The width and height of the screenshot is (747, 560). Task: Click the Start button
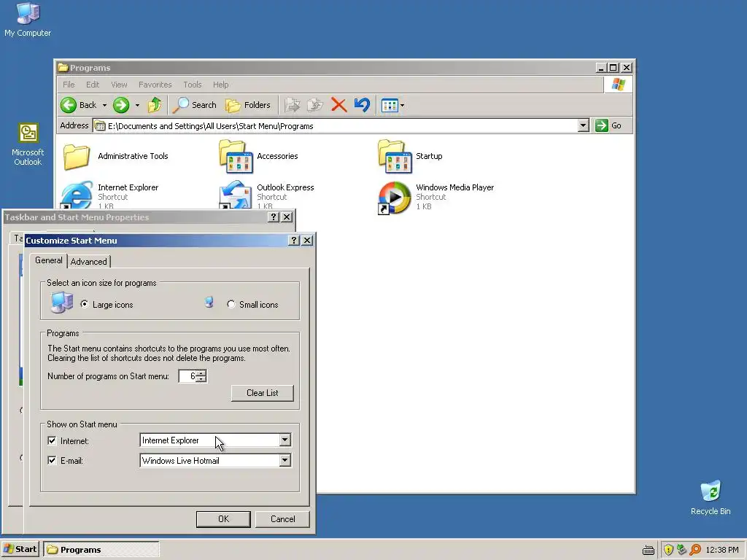(20, 549)
